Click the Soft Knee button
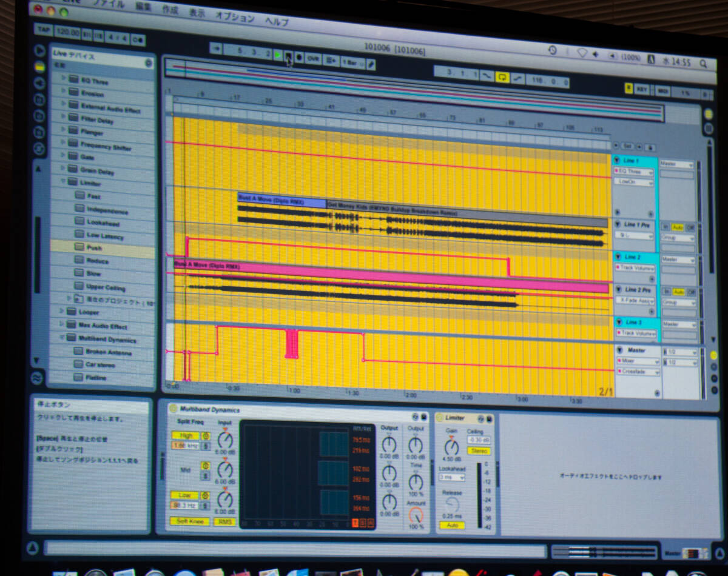This screenshot has width=728, height=576. click(x=190, y=521)
